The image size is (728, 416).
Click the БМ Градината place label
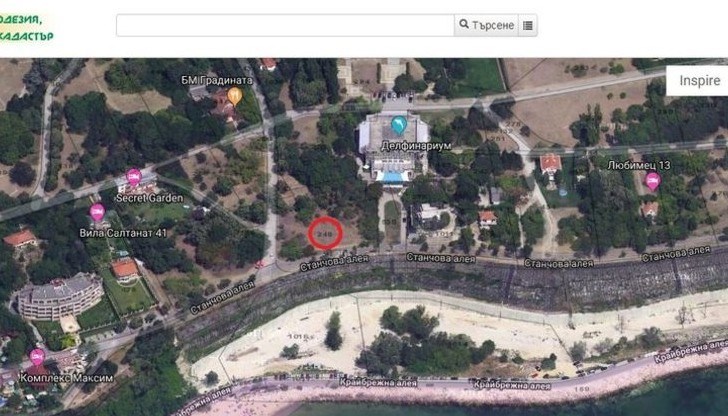217,80
